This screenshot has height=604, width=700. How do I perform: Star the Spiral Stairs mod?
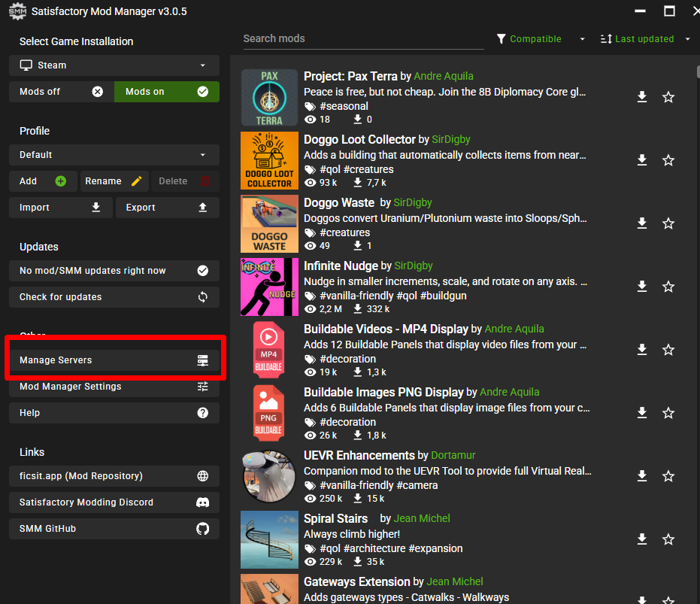pyautogui.click(x=668, y=539)
